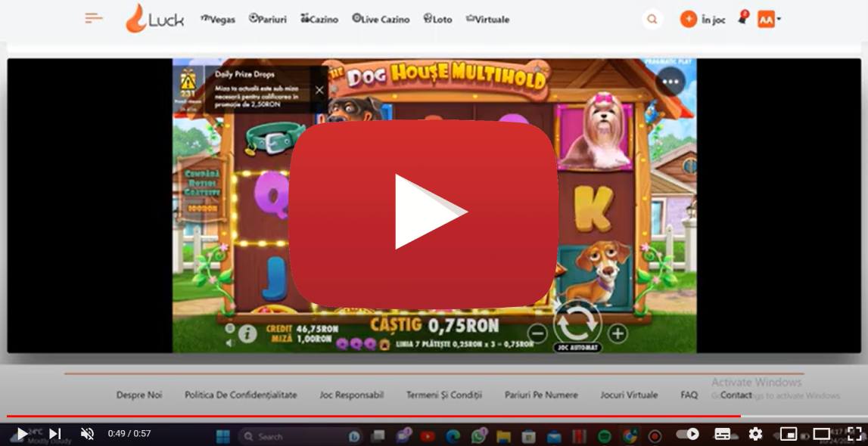The height and width of the screenshot is (446, 868).
Task: Click the orange AA account avatar
Action: click(x=766, y=20)
